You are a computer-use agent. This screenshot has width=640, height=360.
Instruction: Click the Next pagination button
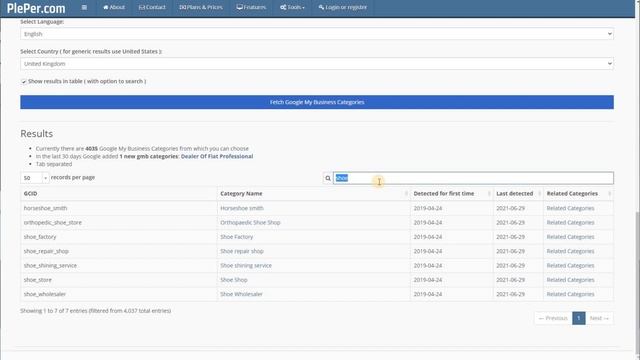click(599, 318)
